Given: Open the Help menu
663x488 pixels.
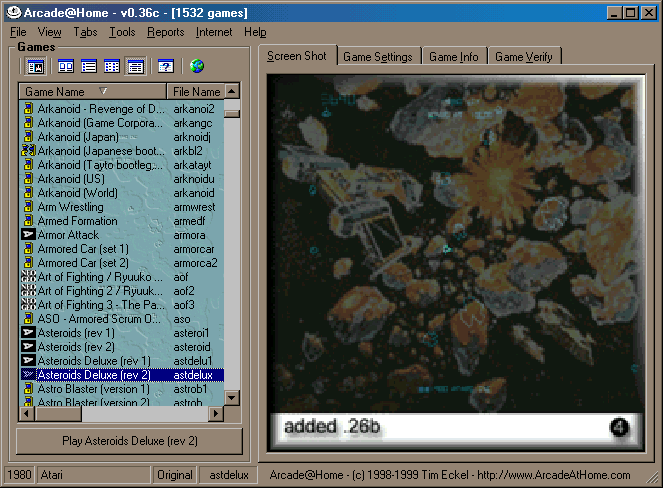Looking at the screenshot, I should tap(255, 32).
